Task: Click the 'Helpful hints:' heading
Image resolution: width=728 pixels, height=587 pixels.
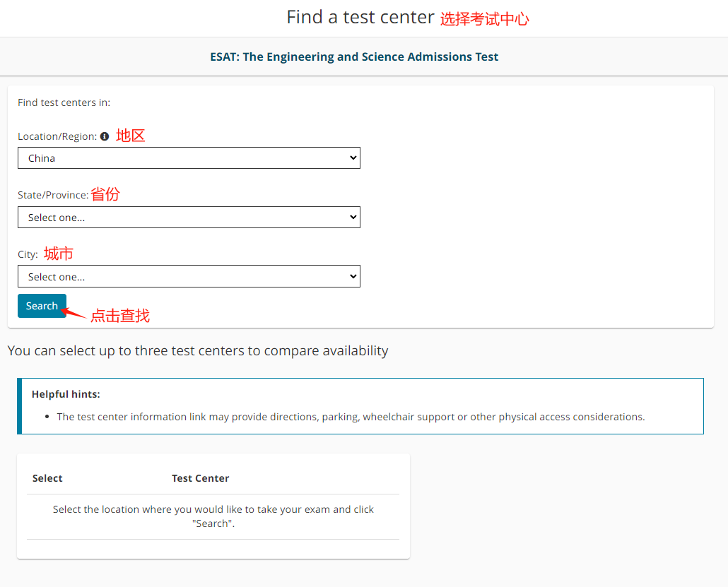Action: 66,394
